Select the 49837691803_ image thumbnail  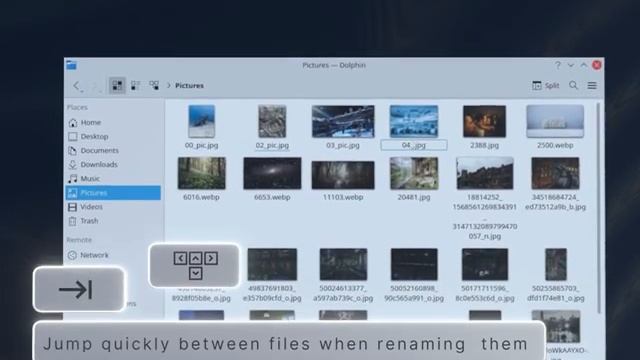[x=272, y=264]
